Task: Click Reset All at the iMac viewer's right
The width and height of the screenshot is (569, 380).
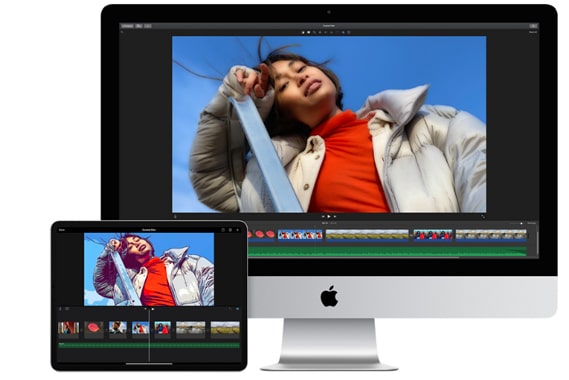Action: tap(533, 32)
